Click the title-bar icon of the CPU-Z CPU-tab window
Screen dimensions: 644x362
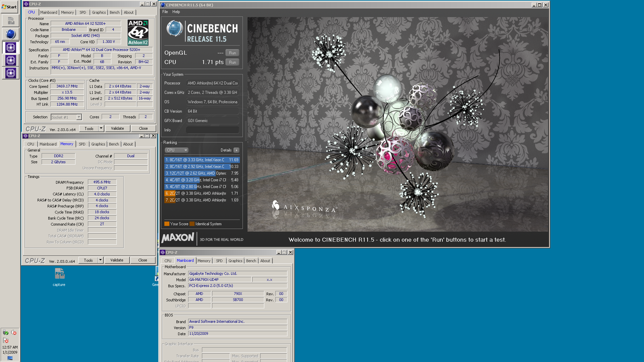point(26,4)
